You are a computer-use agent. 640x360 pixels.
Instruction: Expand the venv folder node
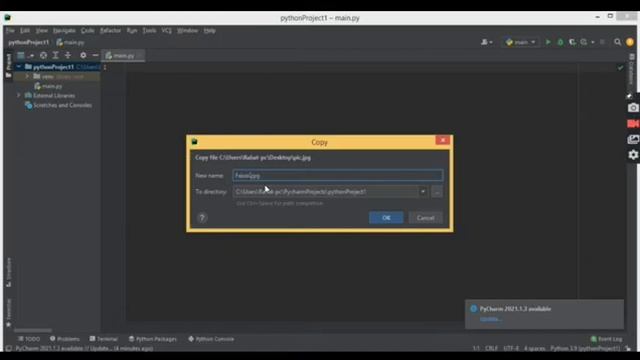[x=27, y=76]
